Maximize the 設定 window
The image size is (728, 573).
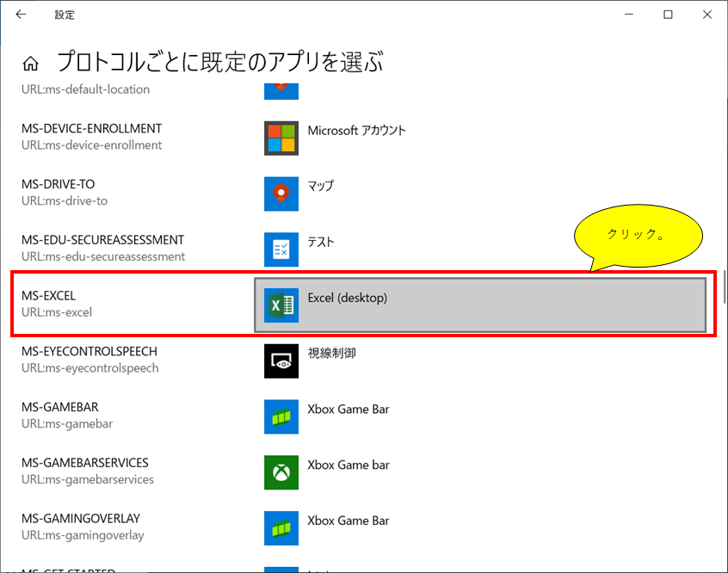[668, 15]
